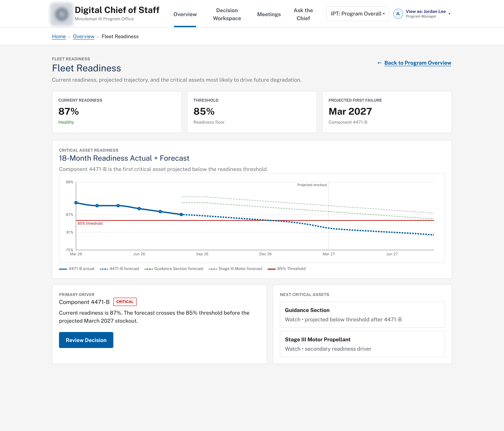Screen dimensions: 504x431
Task: Click the Fleet Readiness breadcrumb text
Action: pyautogui.click(x=120, y=36)
